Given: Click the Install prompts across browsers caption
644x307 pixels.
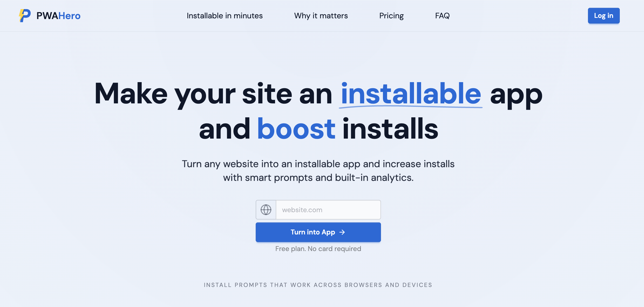Looking at the screenshot, I should tap(318, 285).
